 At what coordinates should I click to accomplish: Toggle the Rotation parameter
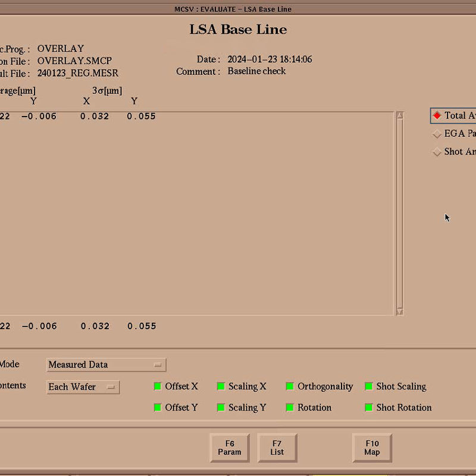[290, 408]
